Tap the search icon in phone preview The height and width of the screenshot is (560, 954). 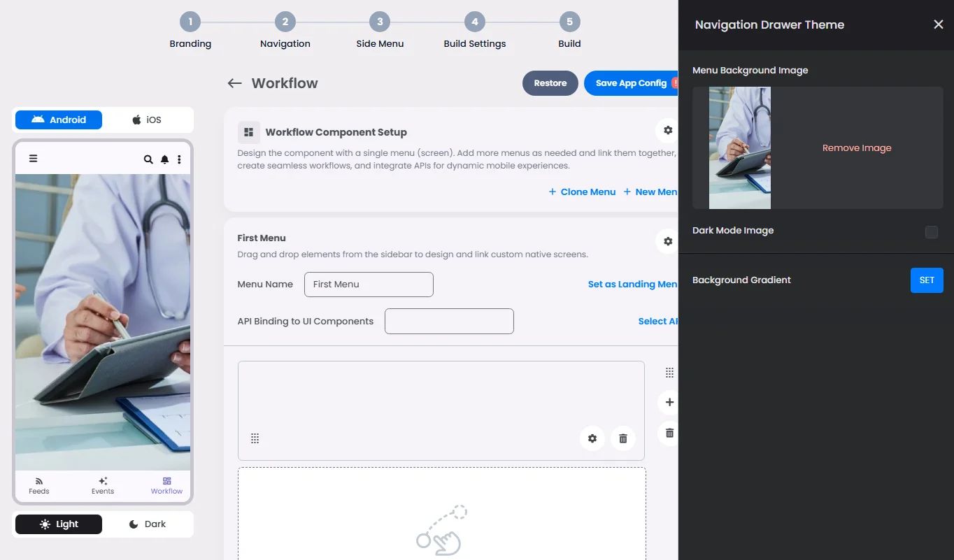(148, 159)
